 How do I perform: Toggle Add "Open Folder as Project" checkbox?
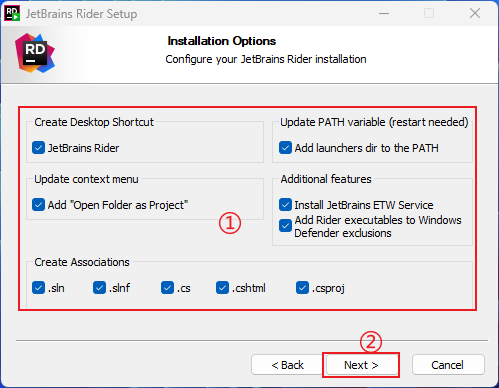point(38,205)
